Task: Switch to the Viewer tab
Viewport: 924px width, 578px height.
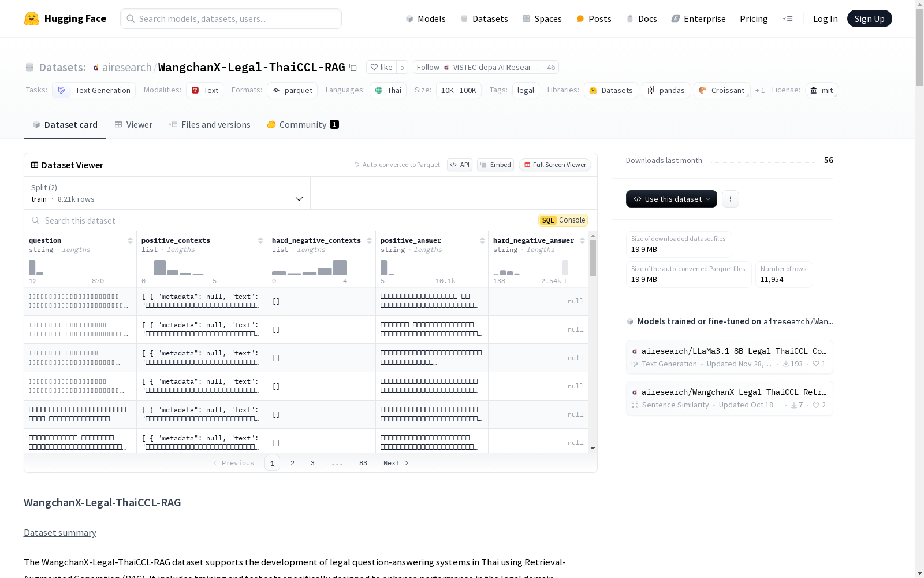Action: pyautogui.click(x=133, y=124)
